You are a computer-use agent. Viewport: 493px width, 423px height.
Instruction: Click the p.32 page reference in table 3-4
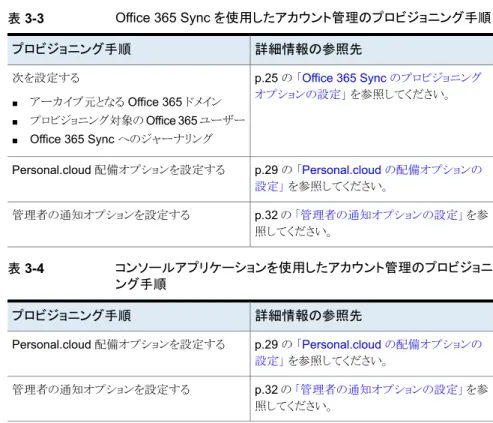click(266, 390)
